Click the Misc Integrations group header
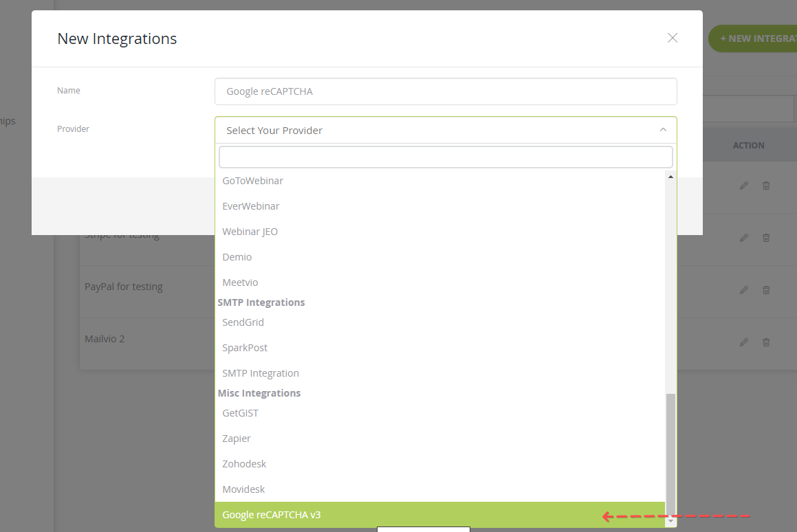Screen dimensions: 797x532 pos(259,393)
